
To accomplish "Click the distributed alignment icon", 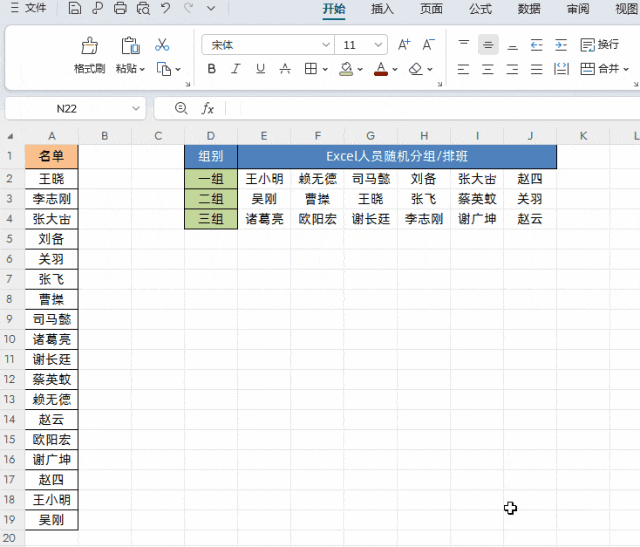I will coord(561,69).
